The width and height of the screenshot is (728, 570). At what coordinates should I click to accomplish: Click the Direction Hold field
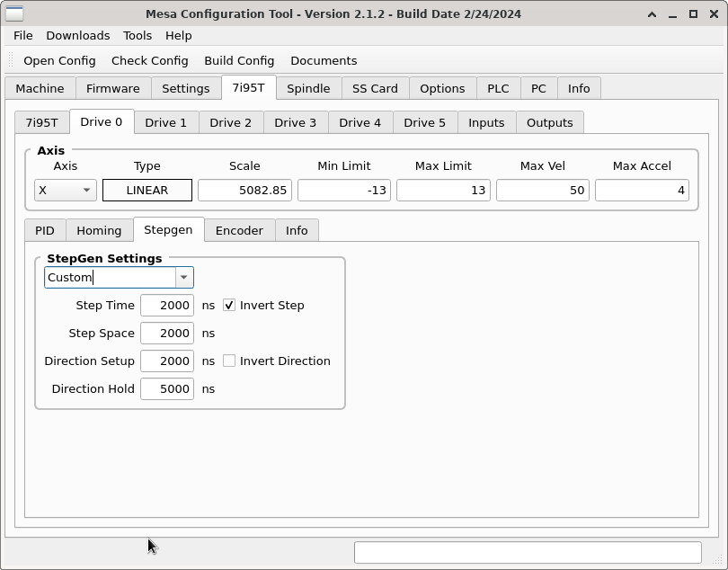[167, 388]
